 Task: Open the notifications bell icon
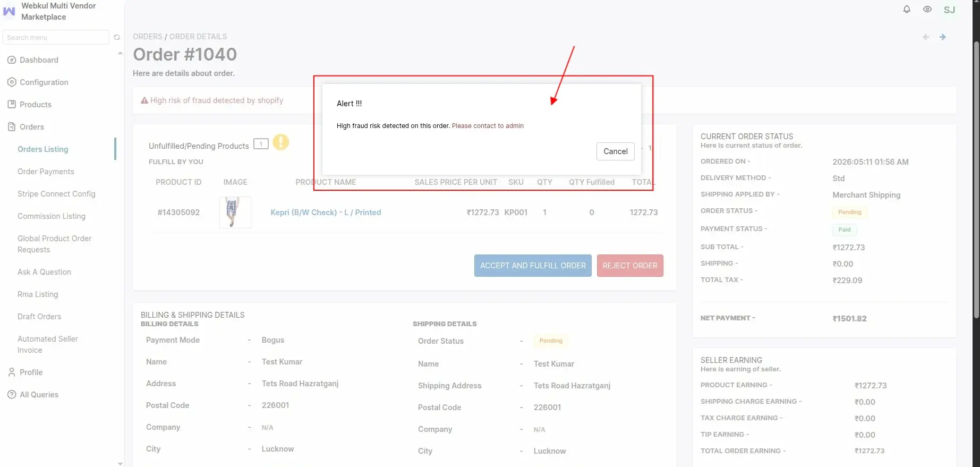[907, 9]
